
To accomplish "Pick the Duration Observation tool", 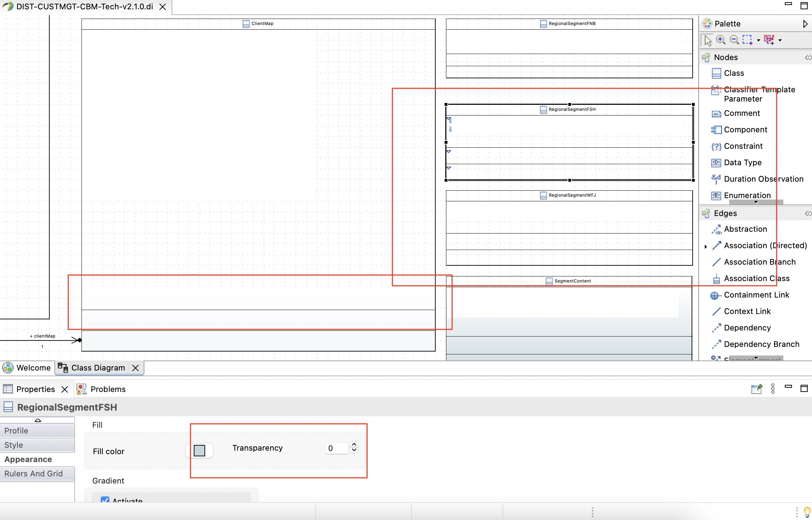I will [x=757, y=179].
